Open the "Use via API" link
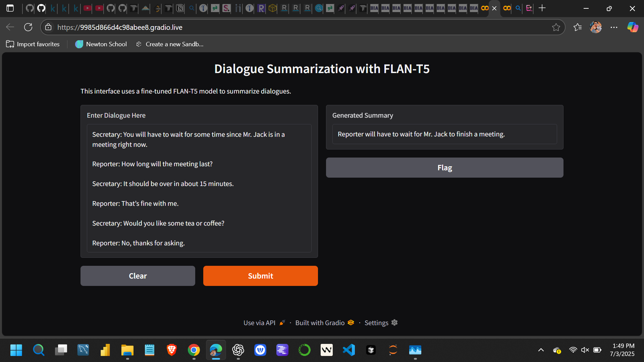The image size is (644, 362). (x=259, y=322)
